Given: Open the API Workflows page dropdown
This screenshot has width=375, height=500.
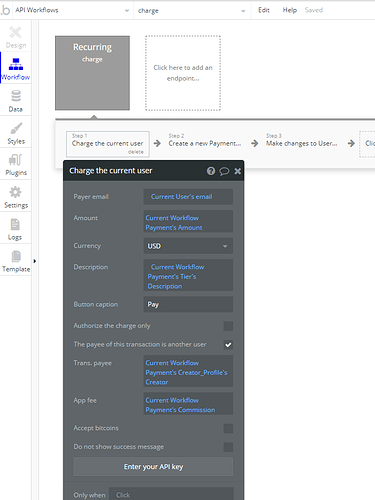Looking at the screenshot, I should pyautogui.click(x=72, y=10).
